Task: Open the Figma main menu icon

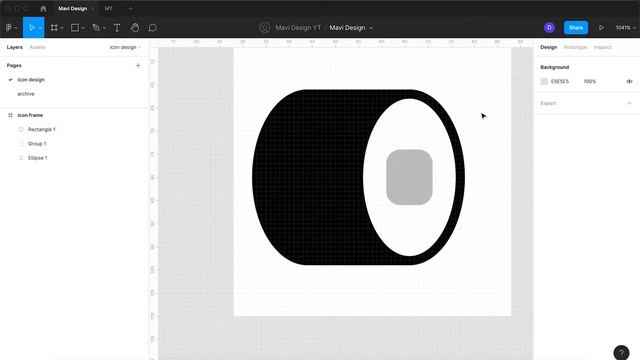Action: pos(9,28)
